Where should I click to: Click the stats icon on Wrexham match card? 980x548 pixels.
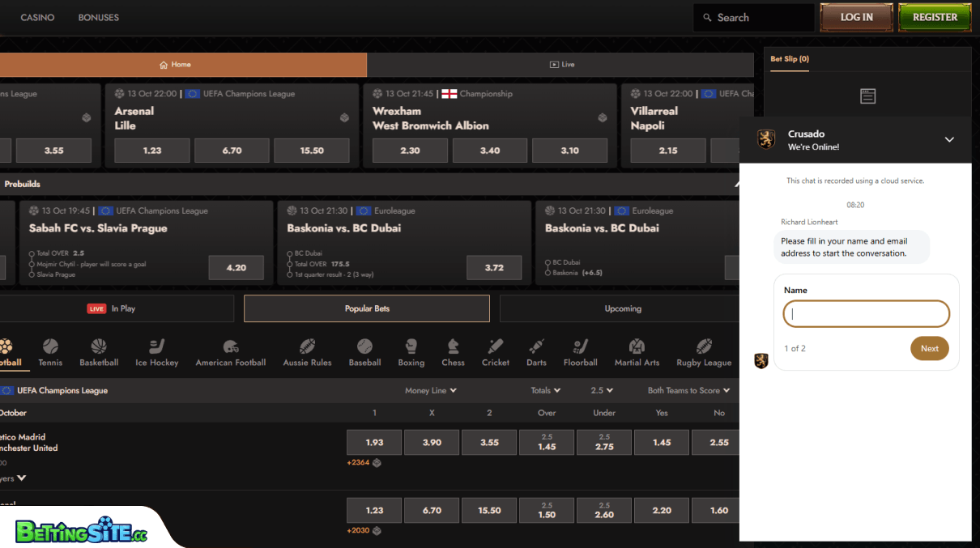pos(603,117)
